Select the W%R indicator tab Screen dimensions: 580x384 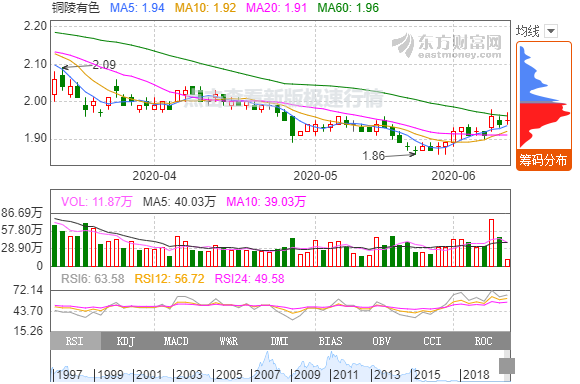tap(228, 341)
